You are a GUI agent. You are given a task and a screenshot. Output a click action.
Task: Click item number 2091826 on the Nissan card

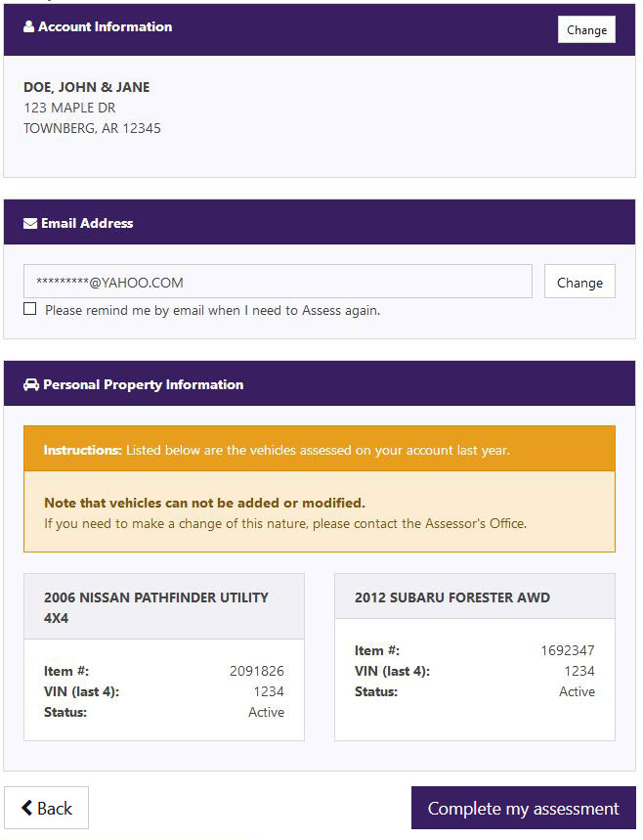pyautogui.click(x=256, y=671)
